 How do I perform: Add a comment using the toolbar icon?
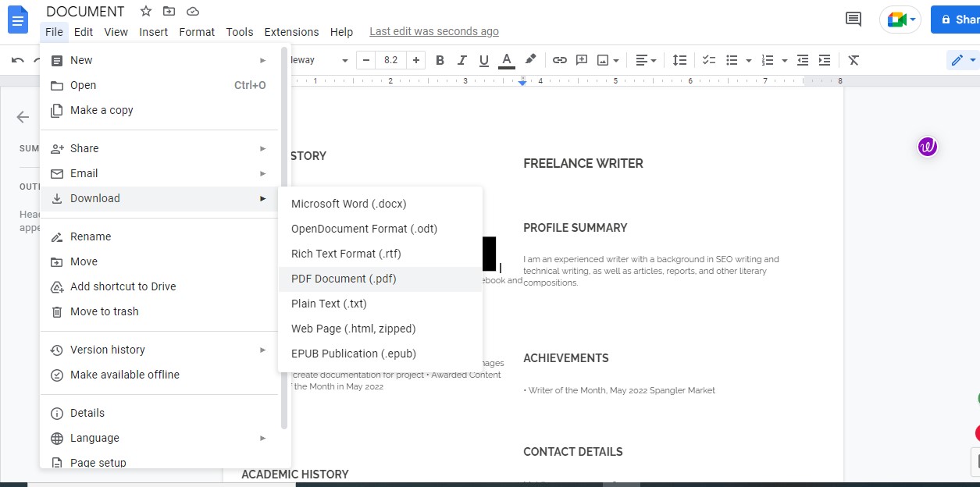tap(581, 59)
